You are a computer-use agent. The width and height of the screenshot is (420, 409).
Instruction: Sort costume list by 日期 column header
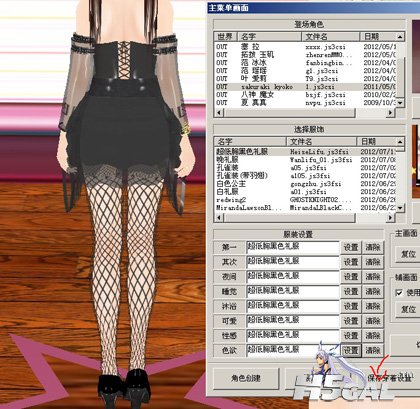click(x=376, y=141)
